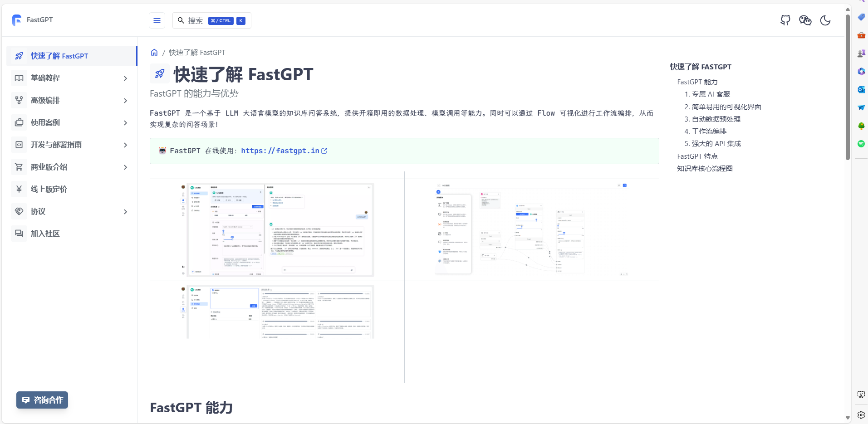868x424 pixels.
Task: Expand the 协议 section chevron
Action: [x=126, y=212]
